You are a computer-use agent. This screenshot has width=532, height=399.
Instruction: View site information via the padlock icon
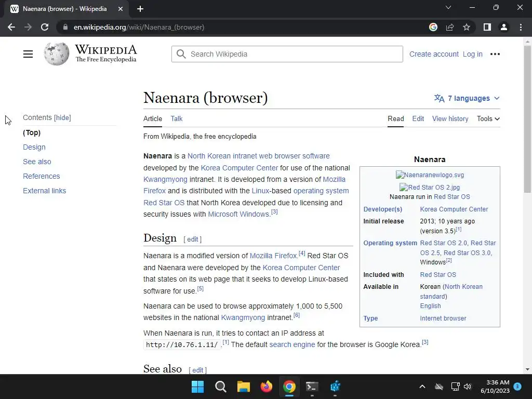coord(65,27)
